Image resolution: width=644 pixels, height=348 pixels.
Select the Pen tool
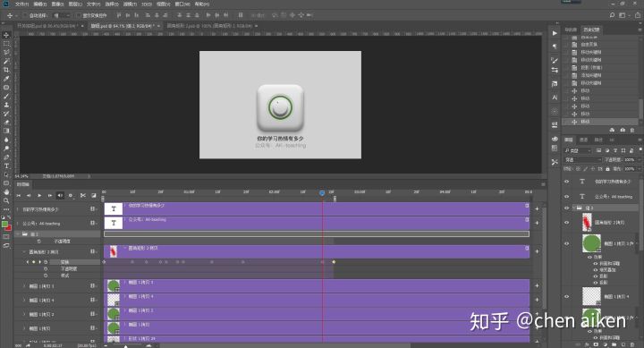(6, 157)
